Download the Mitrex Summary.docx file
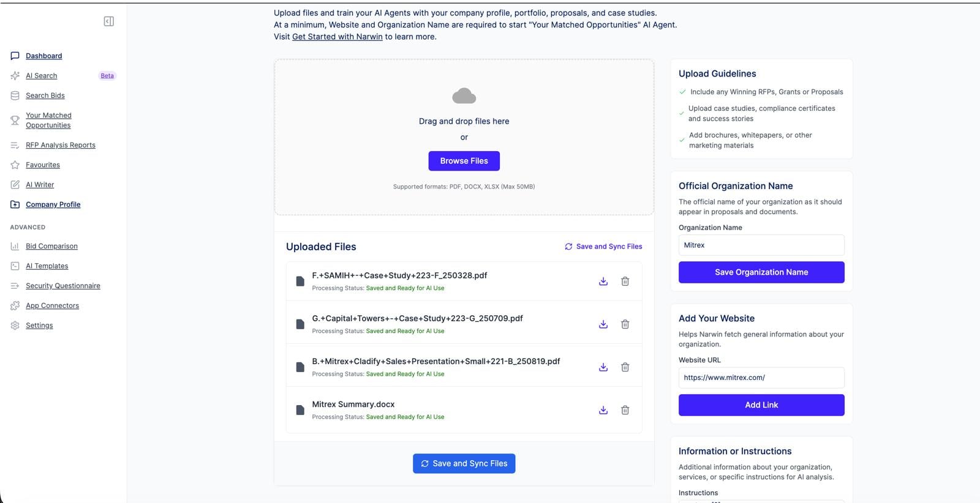Viewport: 980px width, 503px height. (x=603, y=410)
